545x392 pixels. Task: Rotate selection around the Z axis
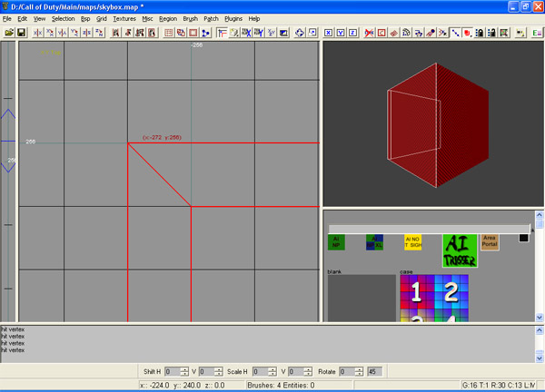(99, 33)
